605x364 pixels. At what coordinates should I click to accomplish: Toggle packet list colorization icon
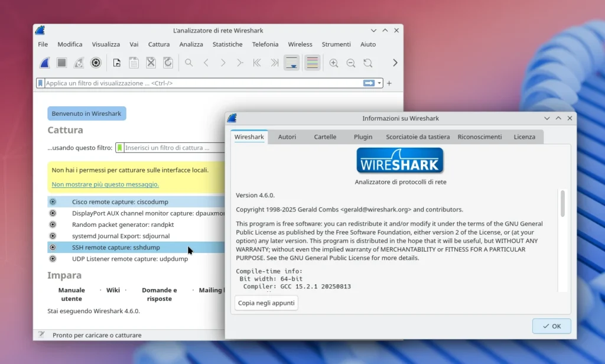click(312, 63)
